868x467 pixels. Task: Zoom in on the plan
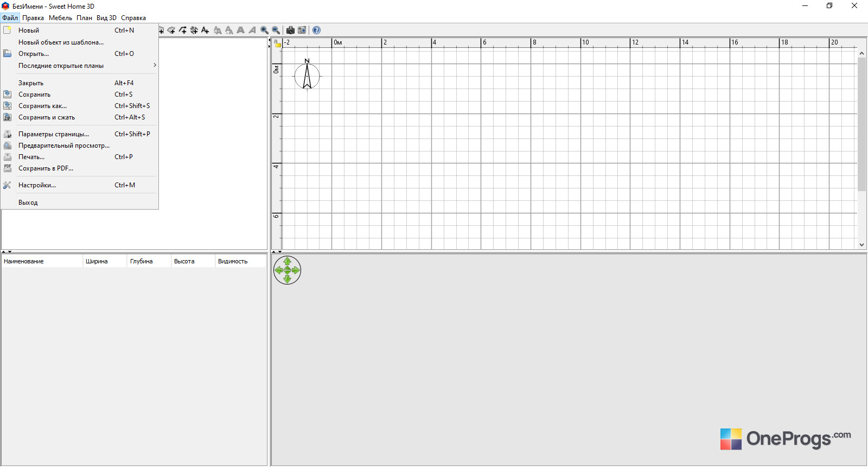(264, 30)
